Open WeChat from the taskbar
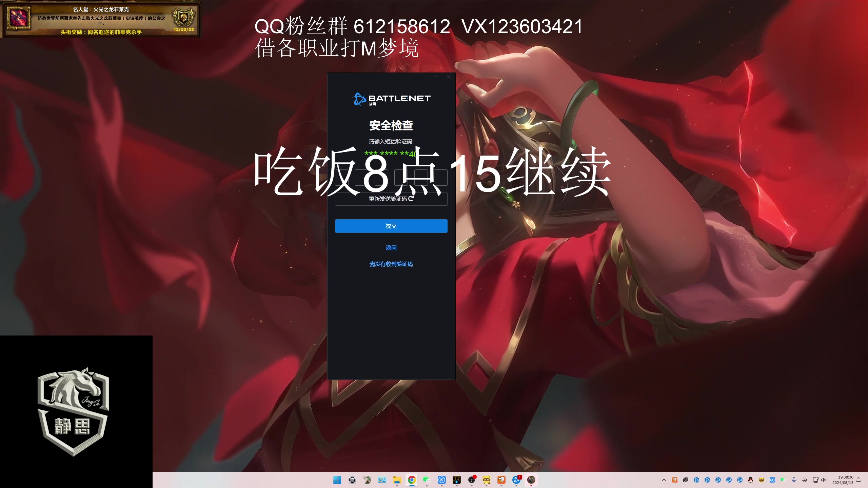 427,480
